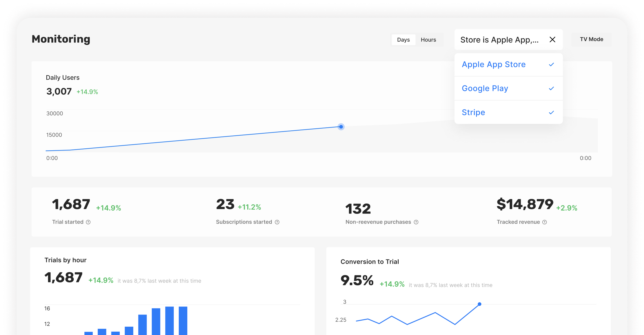Open the Store filter dropdown
644x335 pixels.
(x=500, y=40)
